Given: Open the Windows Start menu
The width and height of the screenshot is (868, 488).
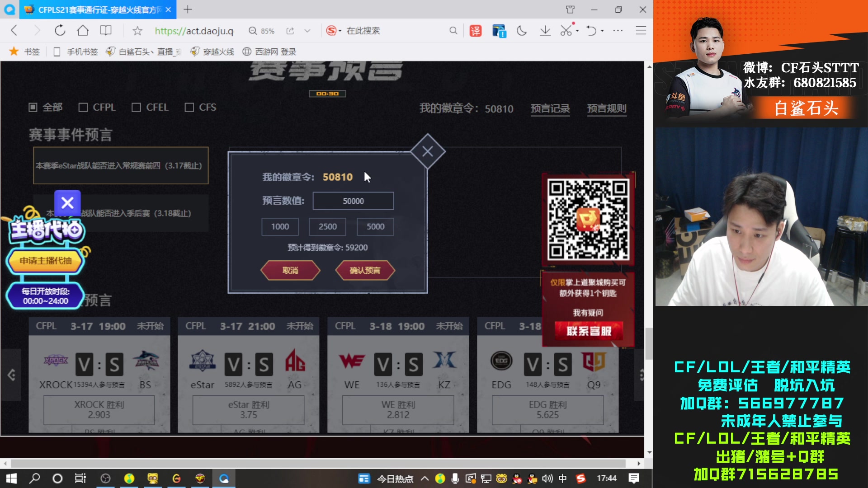Looking at the screenshot, I should pyautogui.click(x=11, y=478).
